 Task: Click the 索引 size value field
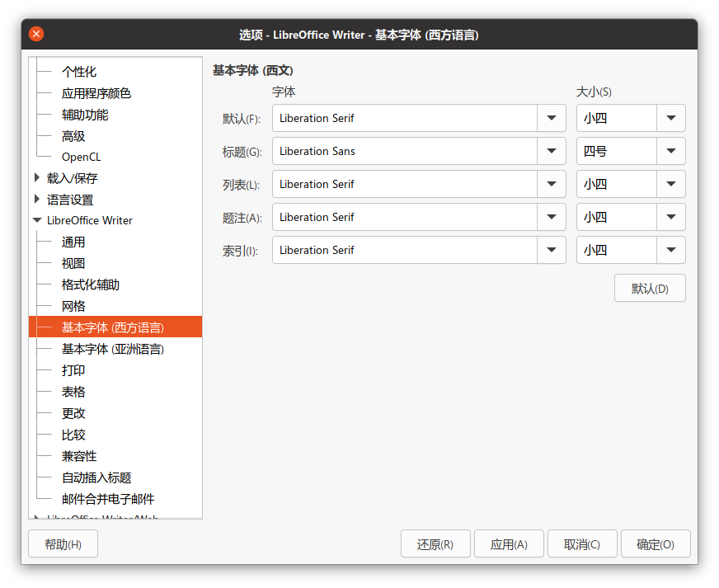[617, 250]
